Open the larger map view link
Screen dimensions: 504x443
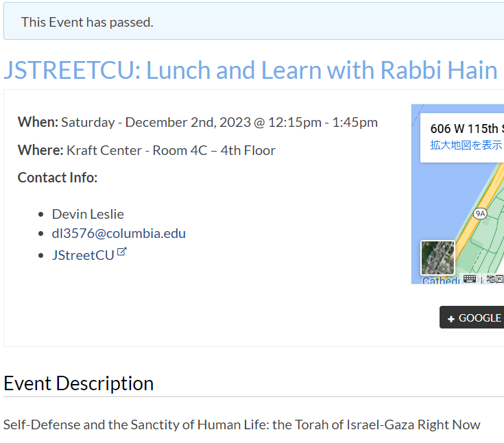click(x=466, y=145)
